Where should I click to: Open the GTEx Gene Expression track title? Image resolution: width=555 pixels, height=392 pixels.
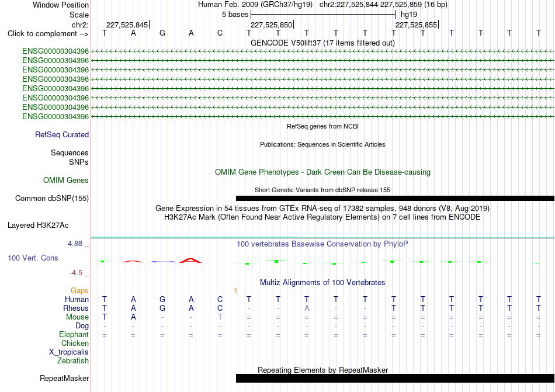(x=322, y=208)
